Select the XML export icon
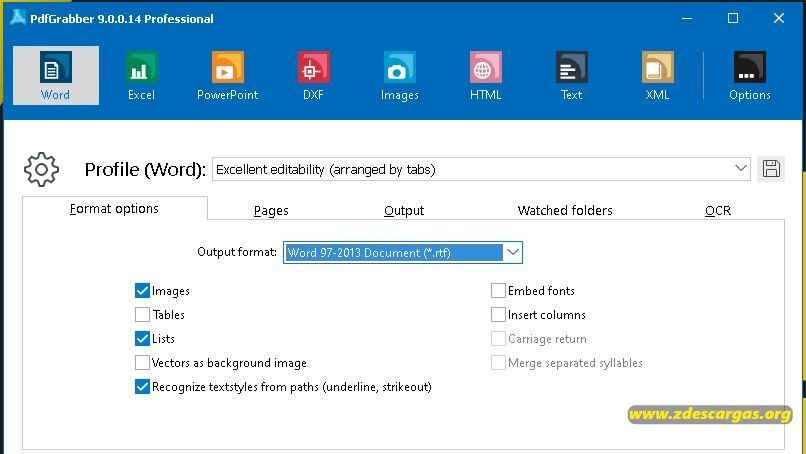The width and height of the screenshot is (806, 454). point(657,75)
